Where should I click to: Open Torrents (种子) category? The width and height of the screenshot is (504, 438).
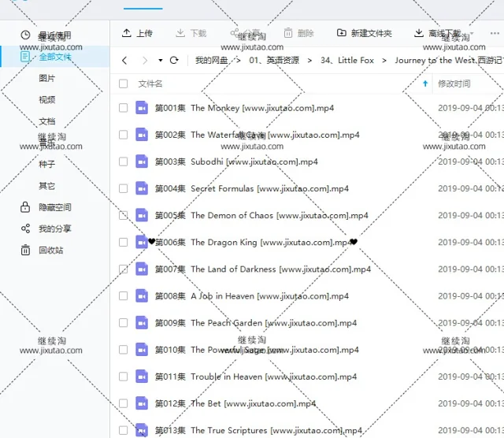click(47, 165)
